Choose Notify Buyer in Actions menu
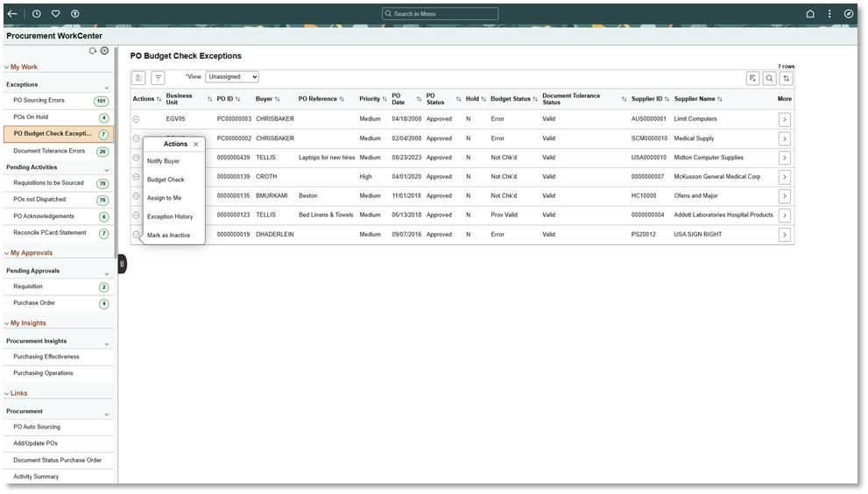 (x=163, y=161)
